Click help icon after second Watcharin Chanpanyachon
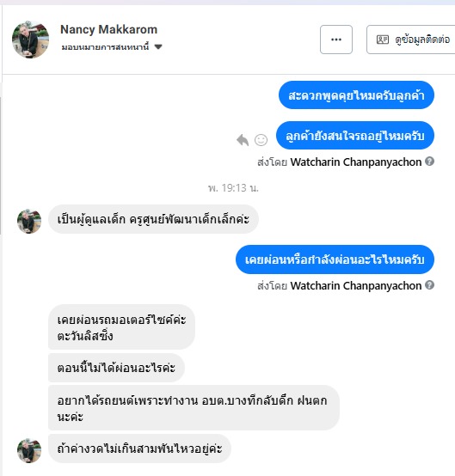The height and width of the screenshot is (476, 455). (429, 284)
